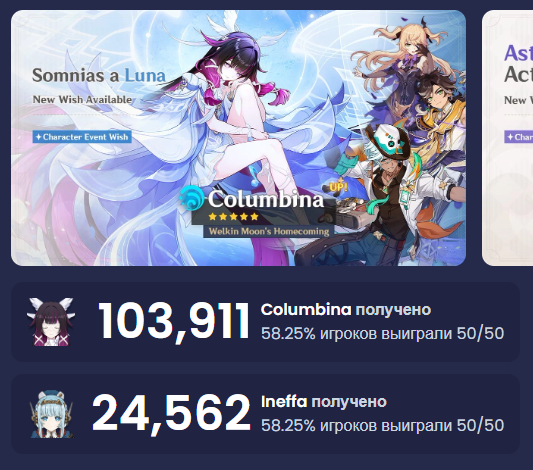Viewport: 533px width, 470px height.
Task: Open the Somnias a Luna banner title
Action: [x=99, y=75]
